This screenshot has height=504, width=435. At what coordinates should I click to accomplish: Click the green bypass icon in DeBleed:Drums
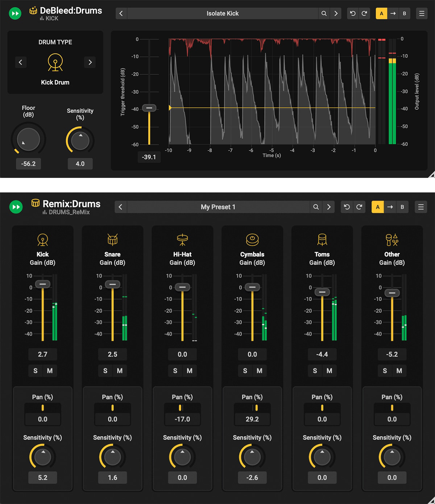pyautogui.click(x=15, y=13)
